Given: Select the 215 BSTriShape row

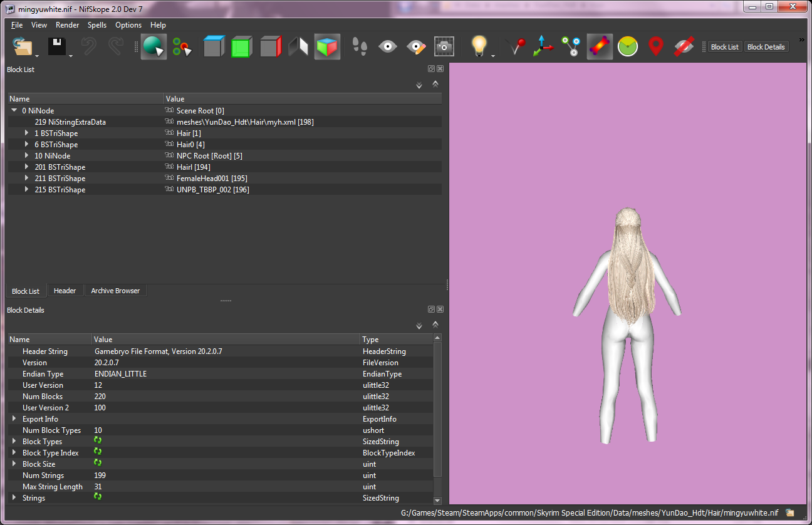Looking at the screenshot, I should [225, 190].
